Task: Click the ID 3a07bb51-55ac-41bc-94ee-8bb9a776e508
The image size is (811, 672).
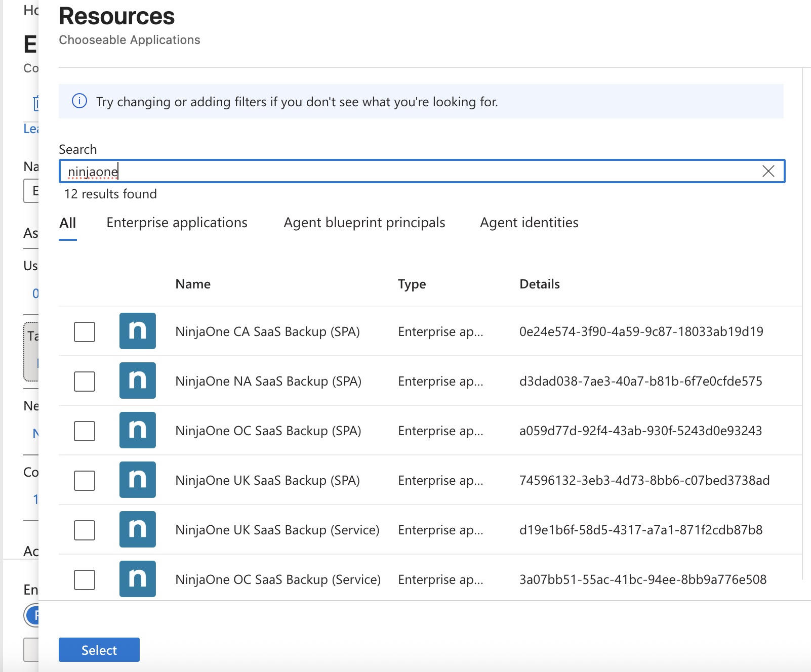Action: (643, 579)
